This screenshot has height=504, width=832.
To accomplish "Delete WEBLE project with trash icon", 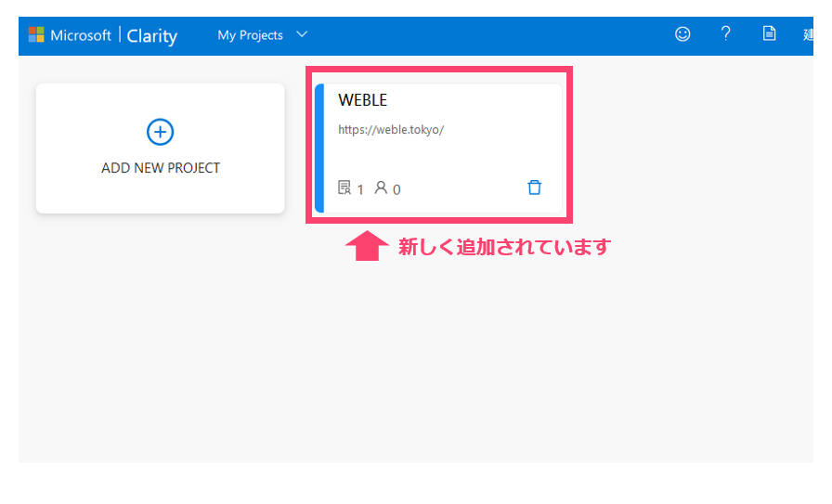I will pos(534,187).
